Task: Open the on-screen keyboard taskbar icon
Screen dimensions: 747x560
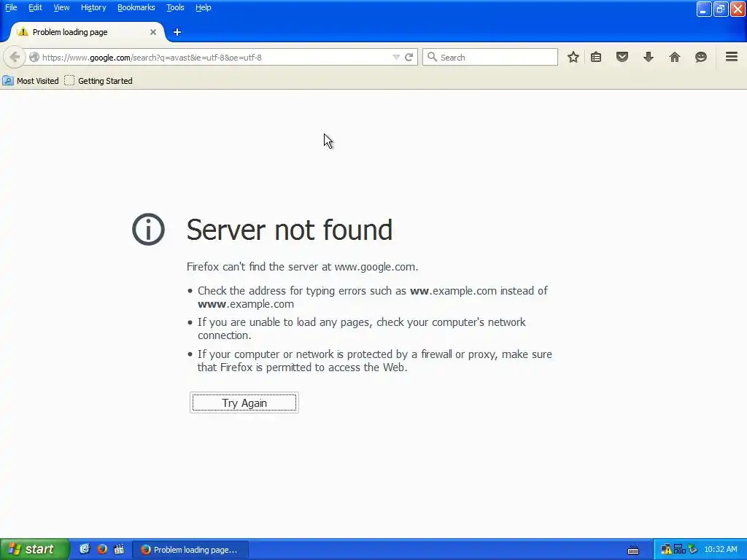Action: click(633, 550)
